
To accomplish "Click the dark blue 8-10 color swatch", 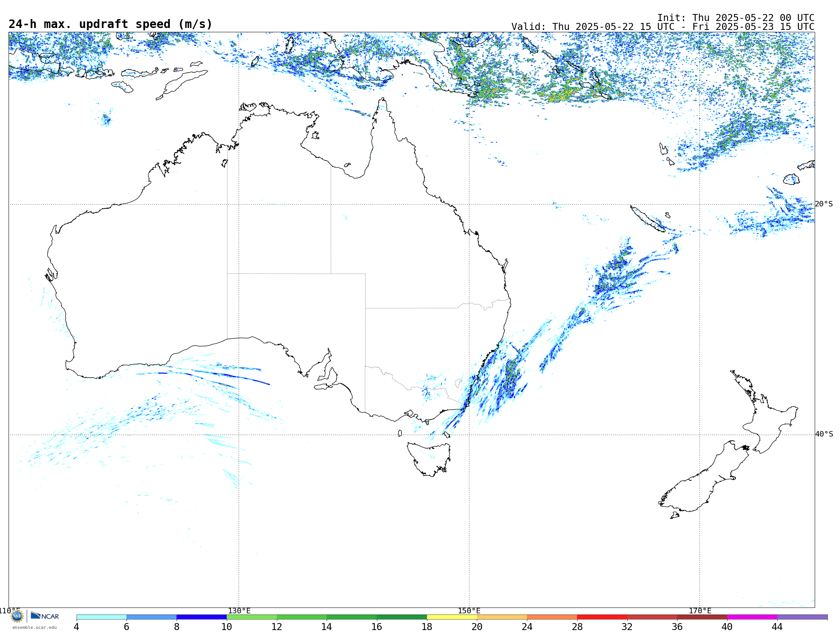I will tap(201, 617).
